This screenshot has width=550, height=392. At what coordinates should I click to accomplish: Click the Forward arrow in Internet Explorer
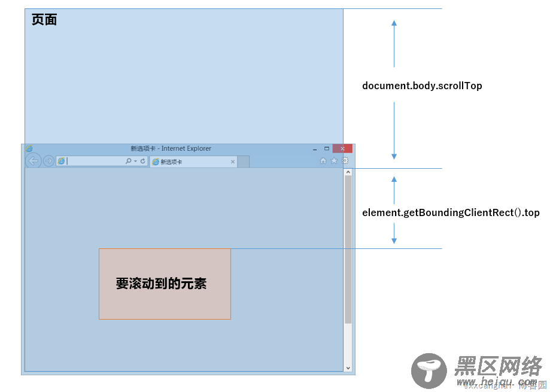tap(48, 161)
